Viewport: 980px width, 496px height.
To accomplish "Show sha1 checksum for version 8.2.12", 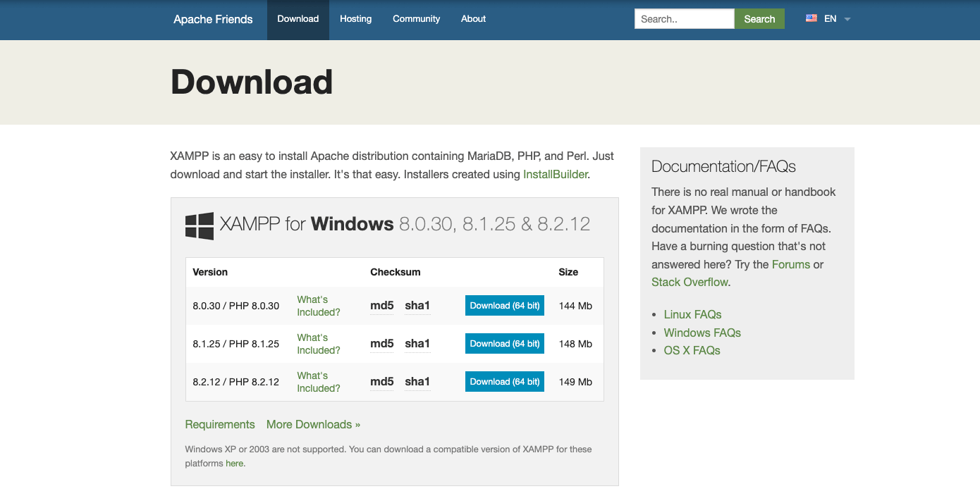I will [x=417, y=382].
